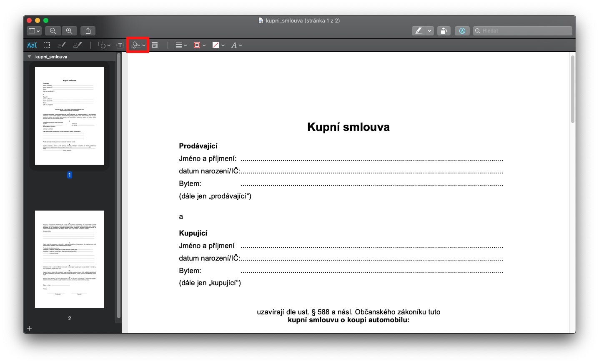Activate the highlight pen tool
This screenshot has width=599, height=364.
[x=419, y=31]
